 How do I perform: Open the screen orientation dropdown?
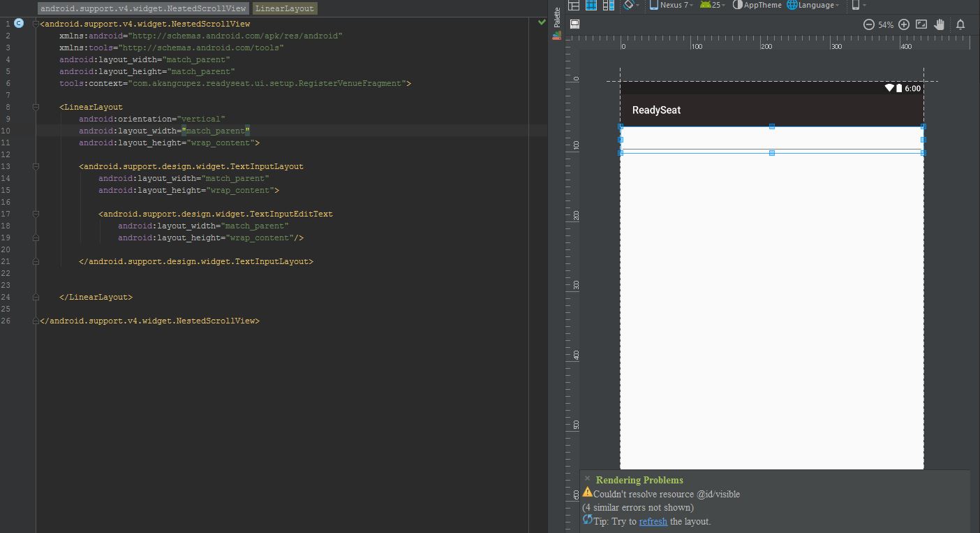pyautogui.click(x=631, y=5)
